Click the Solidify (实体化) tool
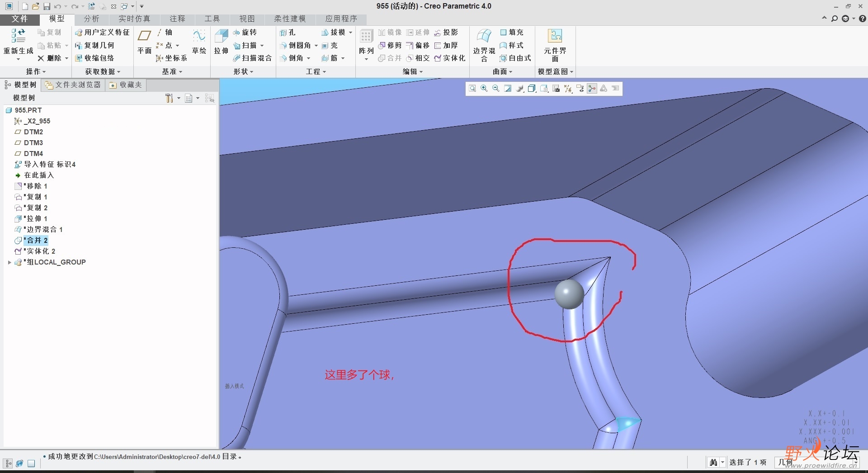Screen dimensions: 868x473 (450, 58)
